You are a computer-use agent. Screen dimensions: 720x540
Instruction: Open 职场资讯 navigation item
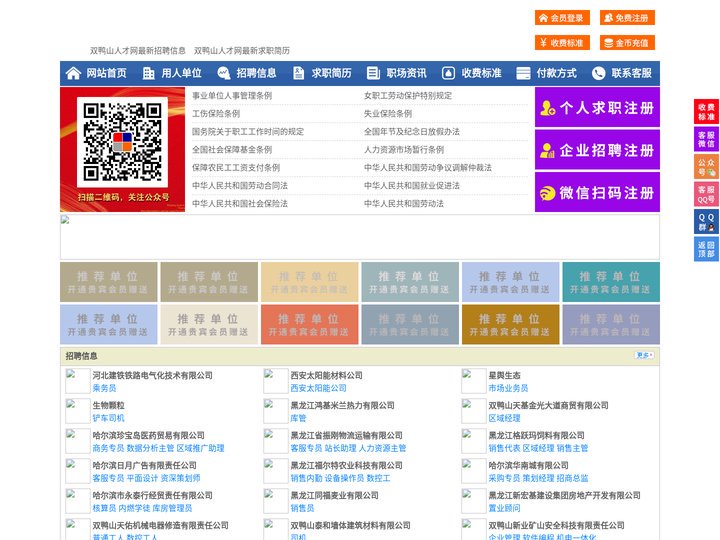tap(406, 73)
